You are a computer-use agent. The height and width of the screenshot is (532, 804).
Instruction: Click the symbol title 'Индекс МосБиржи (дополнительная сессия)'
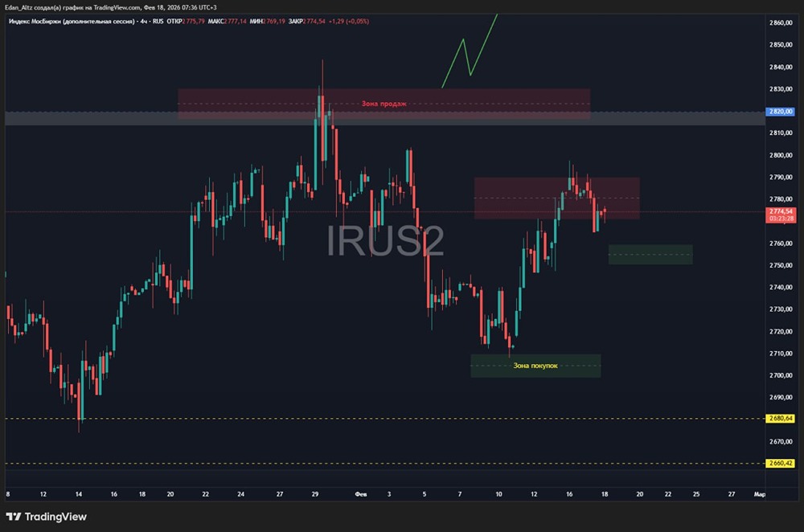(72, 22)
